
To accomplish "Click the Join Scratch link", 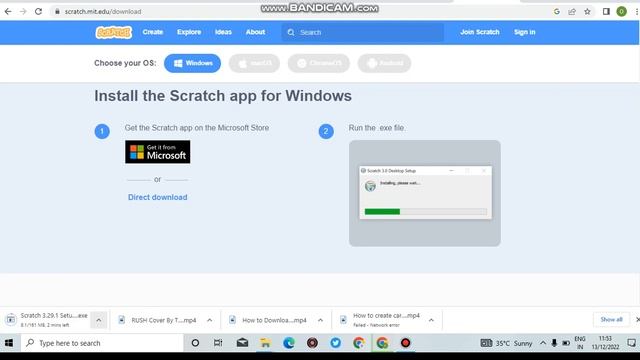I will (x=480, y=32).
